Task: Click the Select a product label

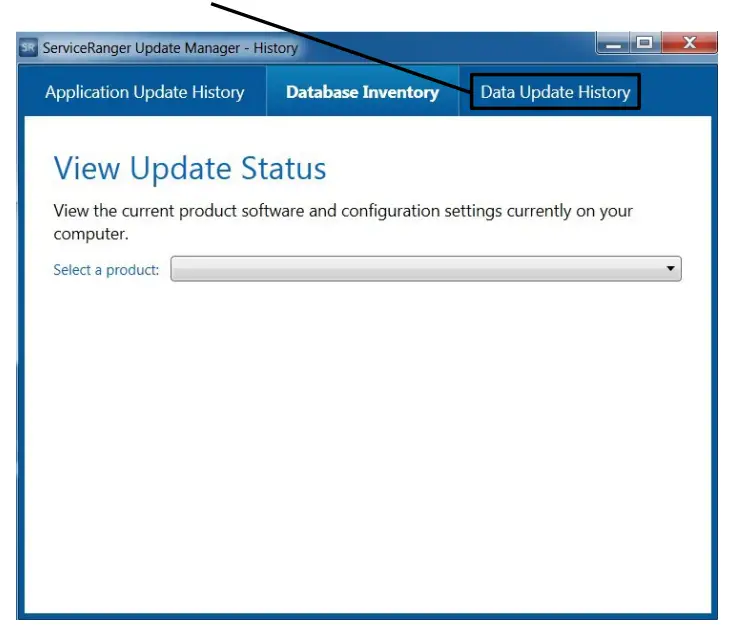Action: click(106, 270)
